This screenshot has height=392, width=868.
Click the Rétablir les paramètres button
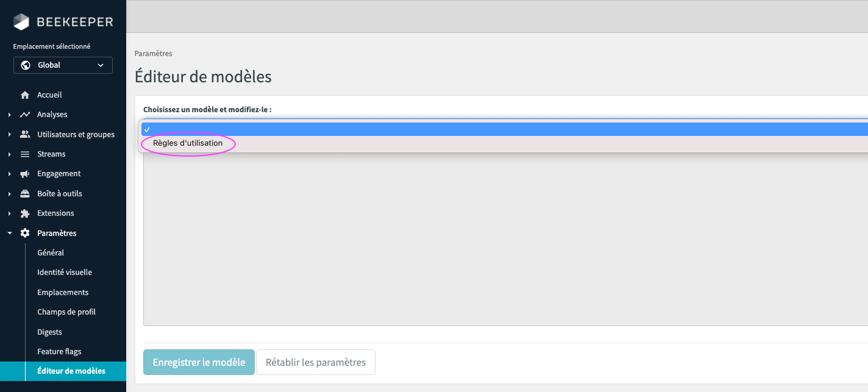pos(315,362)
